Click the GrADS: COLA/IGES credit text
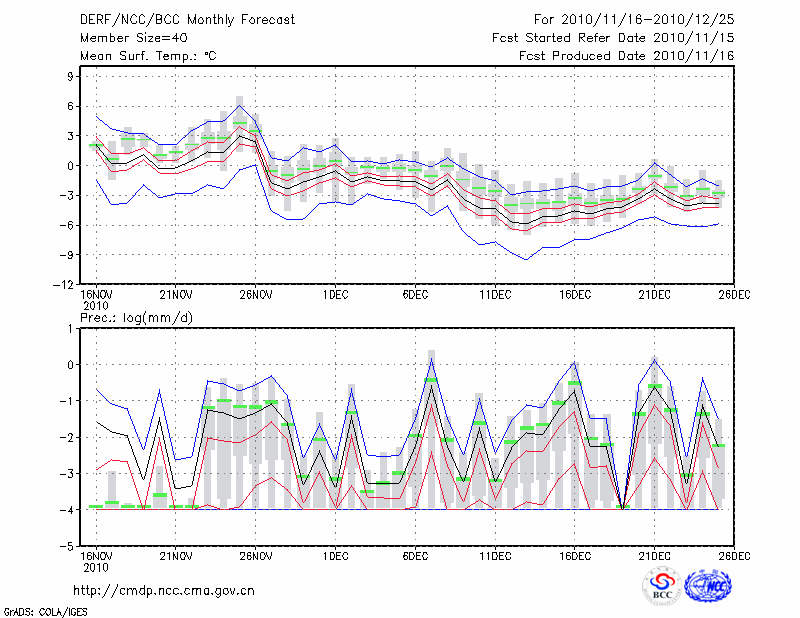800x618 pixels. (x=43, y=610)
